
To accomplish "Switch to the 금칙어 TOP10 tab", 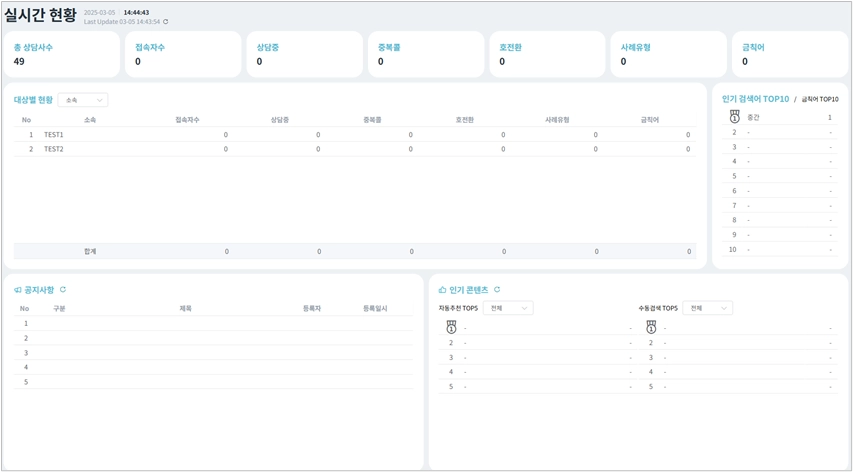I will coord(820,100).
